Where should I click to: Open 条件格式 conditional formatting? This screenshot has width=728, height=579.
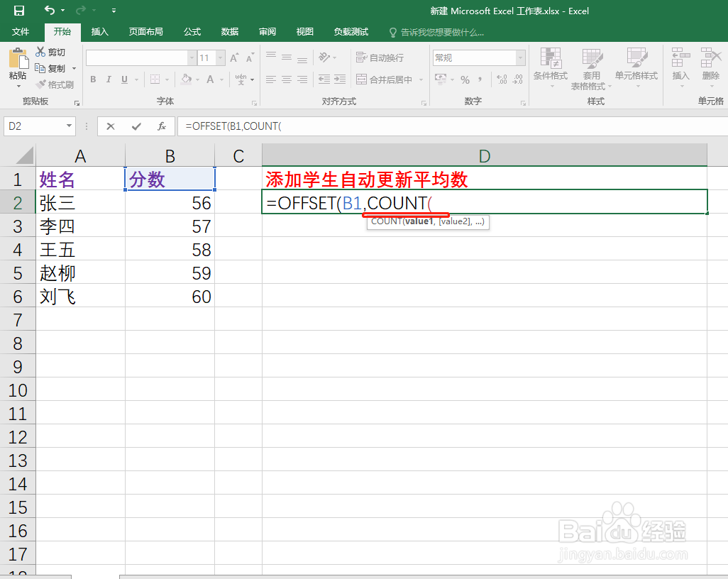[x=551, y=69]
